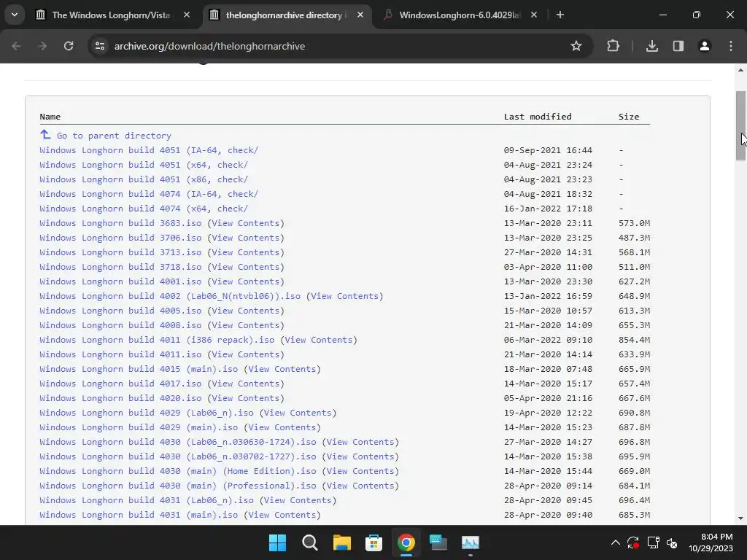Screen dimensions: 747x560
Task: Open File Explorer from taskbar
Action: tap(341, 542)
